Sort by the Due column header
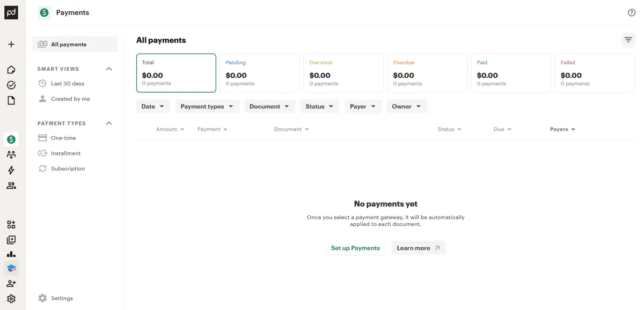The image size is (644, 310). [503, 129]
